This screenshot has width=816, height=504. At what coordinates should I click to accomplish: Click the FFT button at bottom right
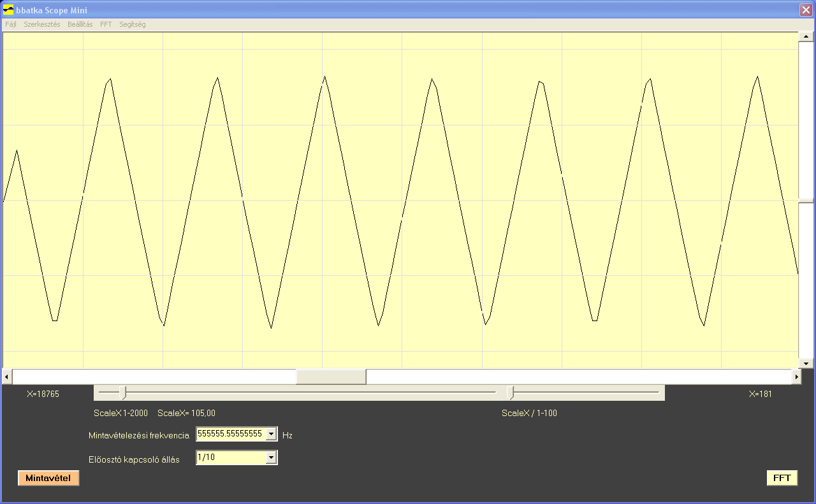(782, 478)
